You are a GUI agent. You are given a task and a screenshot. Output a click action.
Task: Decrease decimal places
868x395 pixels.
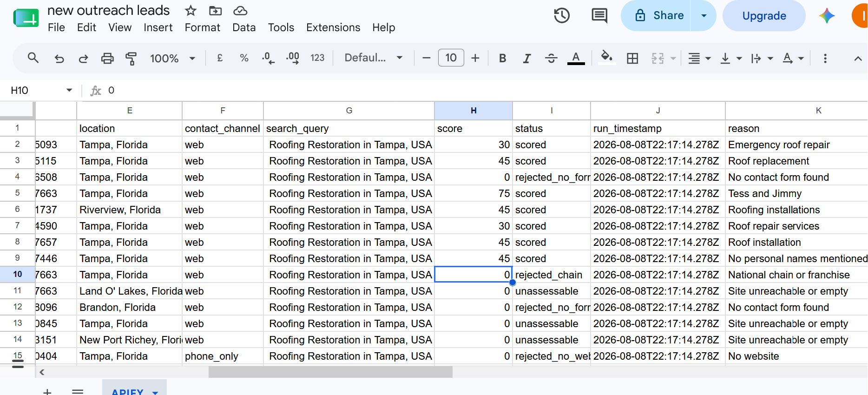coord(268,58)
